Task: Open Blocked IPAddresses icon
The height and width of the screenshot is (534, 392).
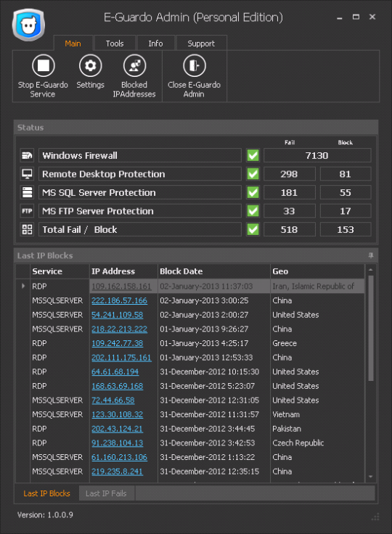Action: 134,65
